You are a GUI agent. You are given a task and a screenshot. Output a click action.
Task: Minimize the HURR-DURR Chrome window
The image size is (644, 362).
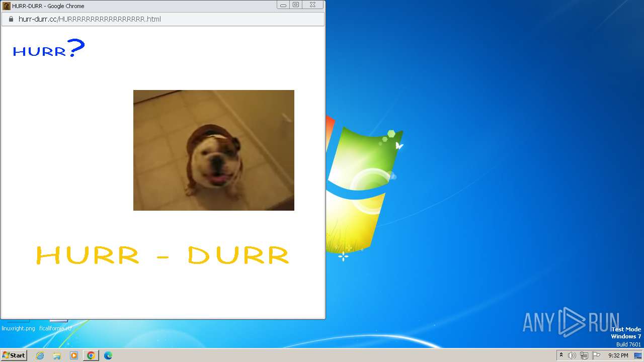283,5
